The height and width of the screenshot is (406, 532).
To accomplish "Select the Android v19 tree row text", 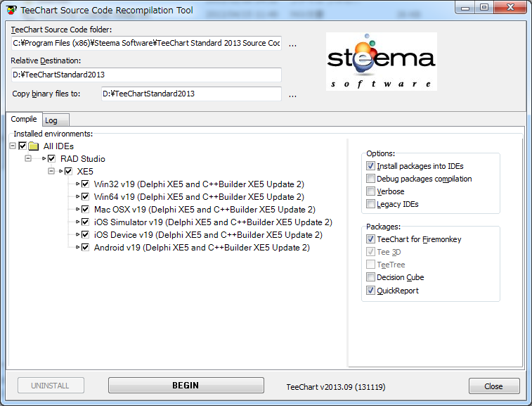I will coord(202,248).
